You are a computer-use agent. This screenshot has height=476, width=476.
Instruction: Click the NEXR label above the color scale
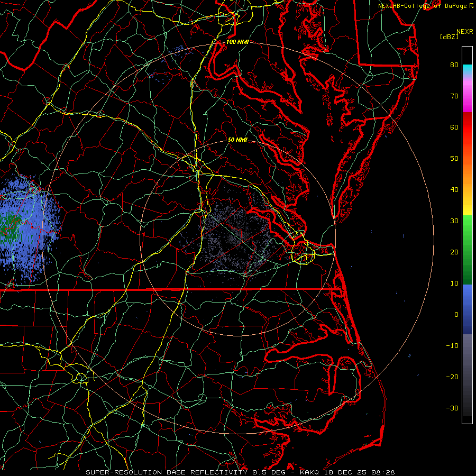[x=465, y=32]
